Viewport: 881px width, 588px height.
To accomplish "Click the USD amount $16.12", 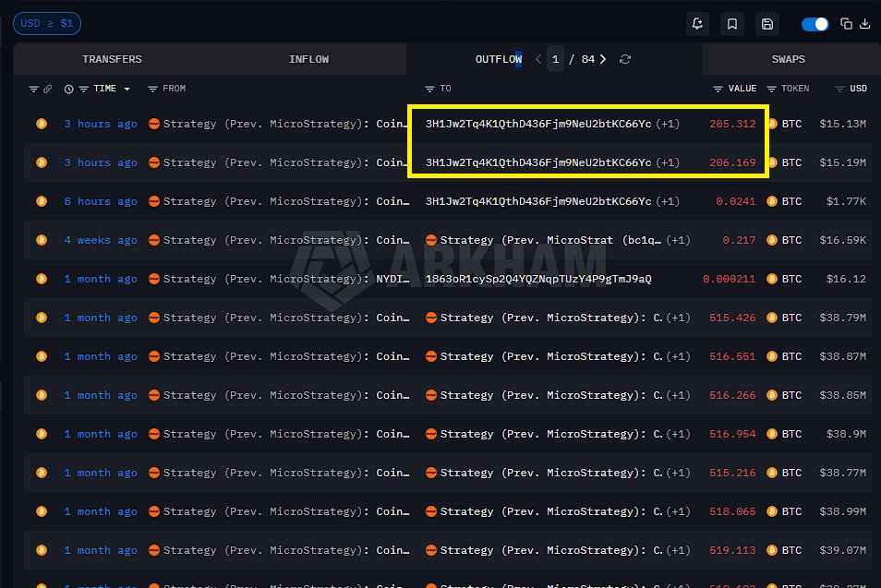I will [846, 279].
